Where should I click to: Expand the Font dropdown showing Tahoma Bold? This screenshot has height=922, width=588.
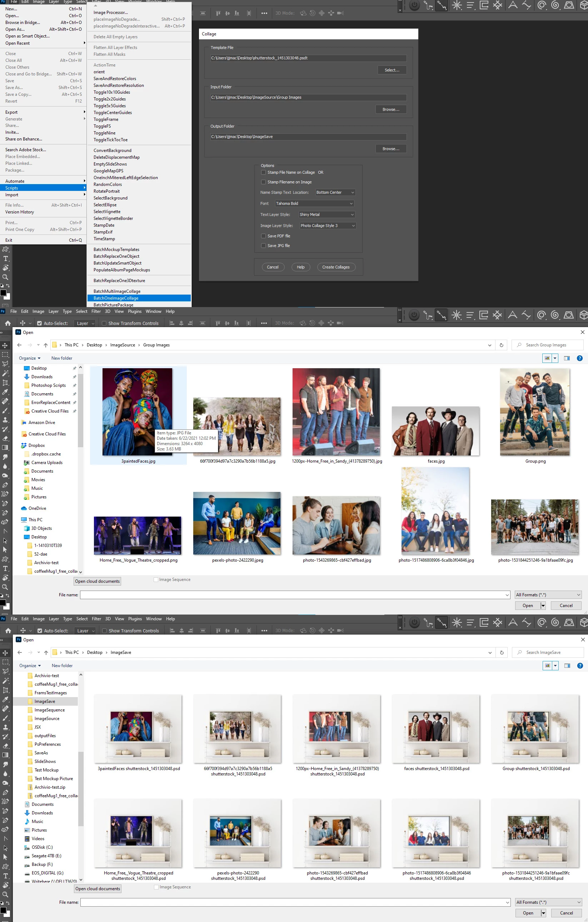[x=314, y=203]
